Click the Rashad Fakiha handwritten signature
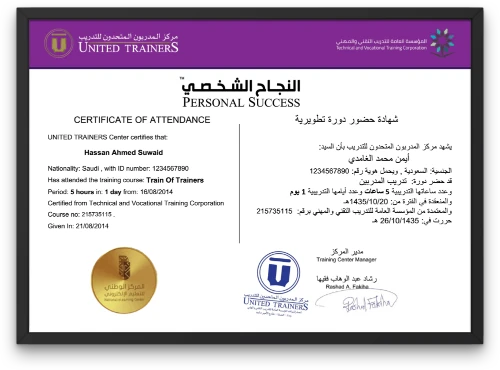500x370 pixels. (357, 301)
